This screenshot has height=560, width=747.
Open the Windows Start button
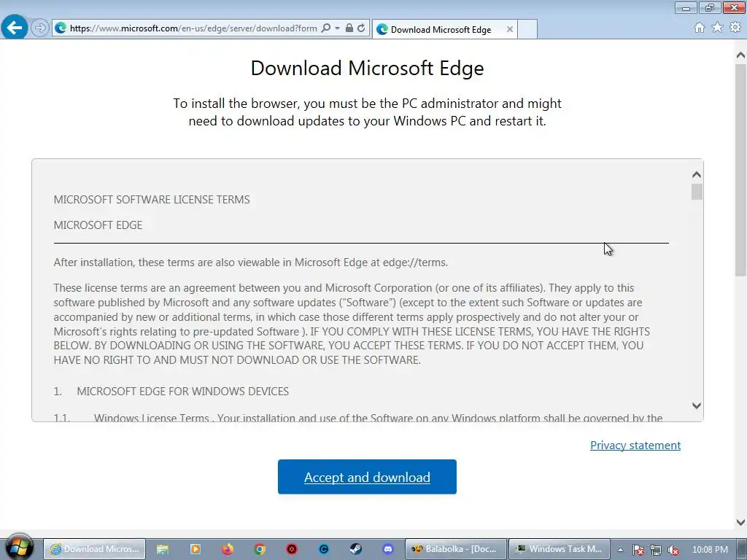[x=19, y=548]
